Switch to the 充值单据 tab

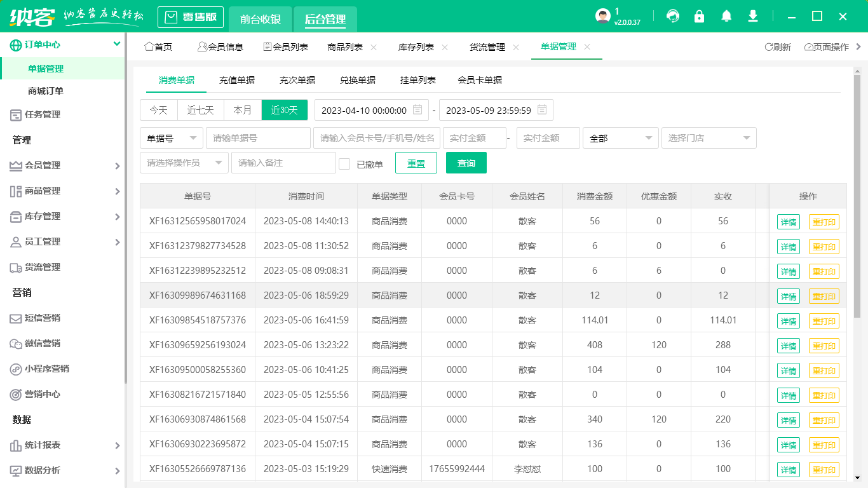point(237,81)
